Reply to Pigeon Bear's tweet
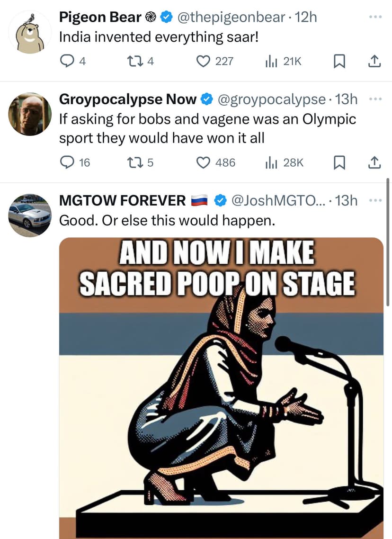 click(68, 61)
